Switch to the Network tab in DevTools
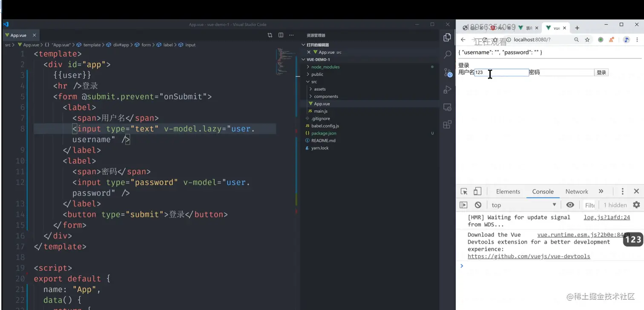This screenshot has width=644, height=310. (577, 192)
